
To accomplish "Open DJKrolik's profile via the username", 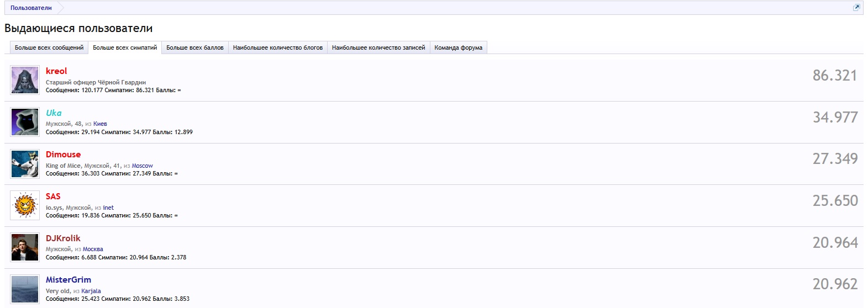I will pyautogui.click(x=63, y=238).
